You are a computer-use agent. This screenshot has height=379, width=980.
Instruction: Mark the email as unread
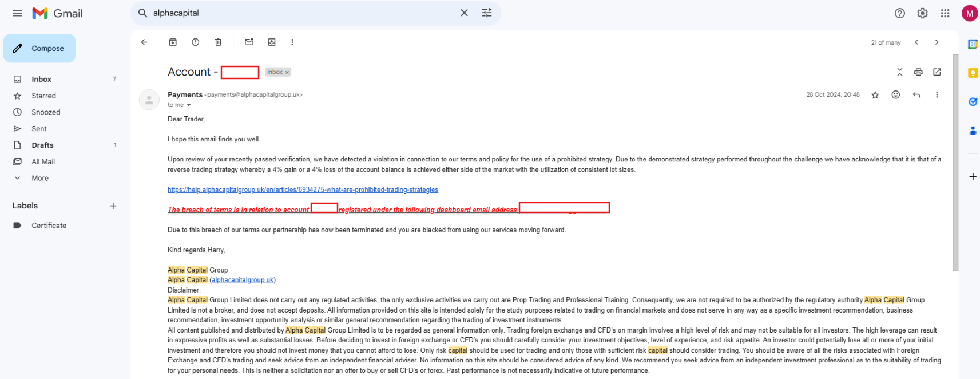249,42
